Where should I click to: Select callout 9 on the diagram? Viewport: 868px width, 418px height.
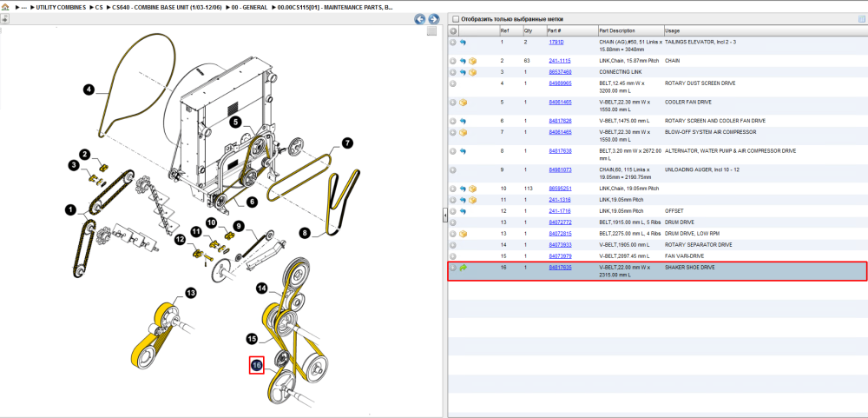238,226
